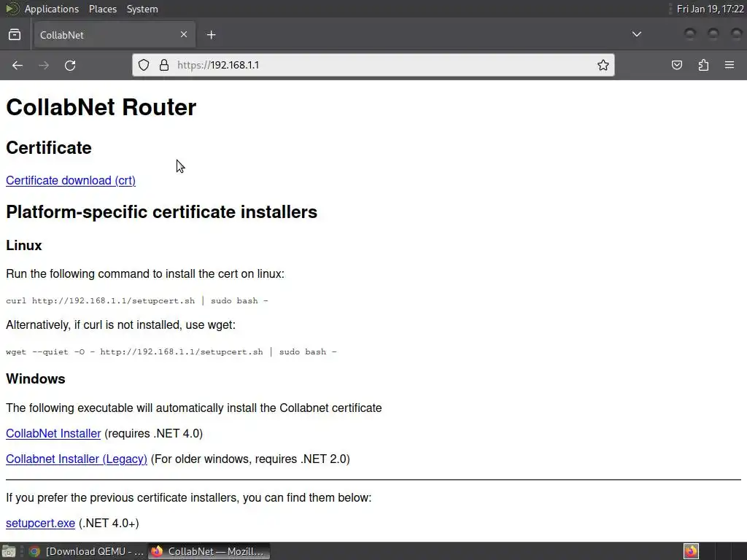The width and height of the screenshot is (747, 560).
Task: Click the curl setupcert.sh command text
Action: [x=136, y=300]
